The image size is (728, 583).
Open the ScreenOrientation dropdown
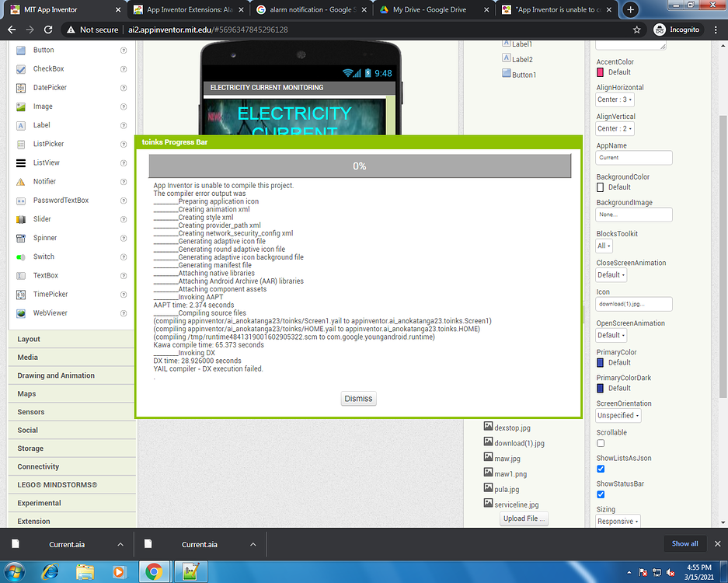point(618,415)
